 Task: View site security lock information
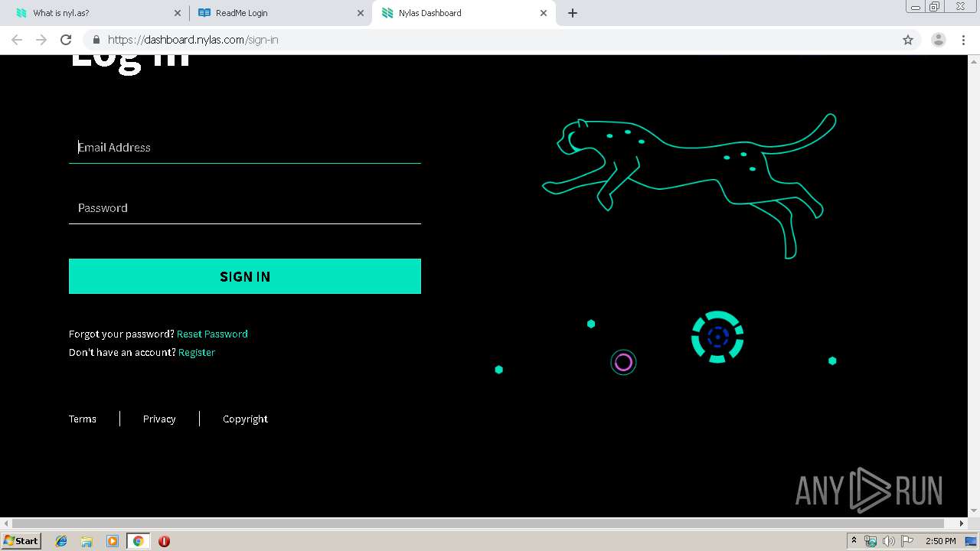(x=96, y=40)
